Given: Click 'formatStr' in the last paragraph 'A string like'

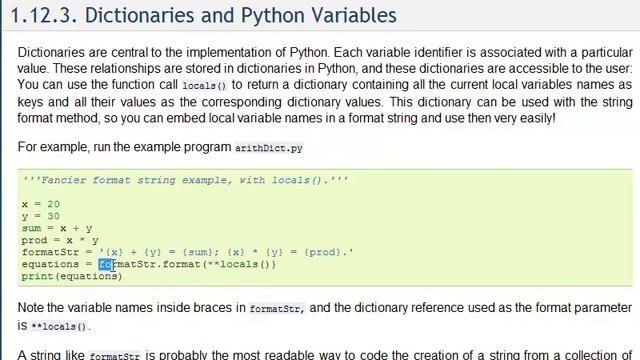Looking at the screenshot, I should pos(115,356).
